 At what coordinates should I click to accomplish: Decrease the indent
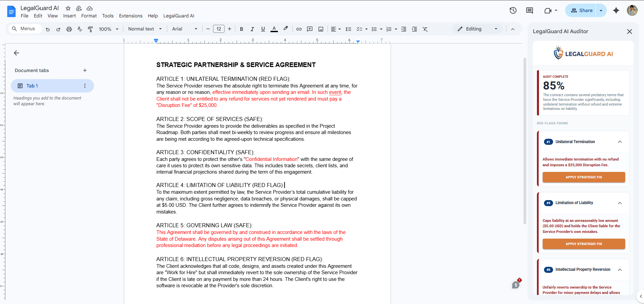coord(404,29)
